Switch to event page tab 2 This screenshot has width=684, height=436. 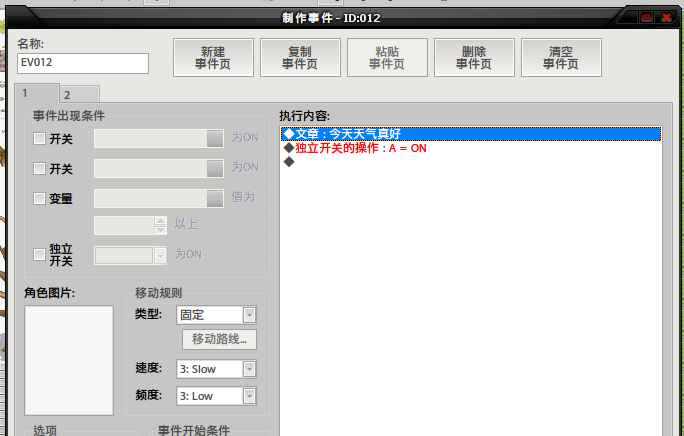[x=79, y=95]
